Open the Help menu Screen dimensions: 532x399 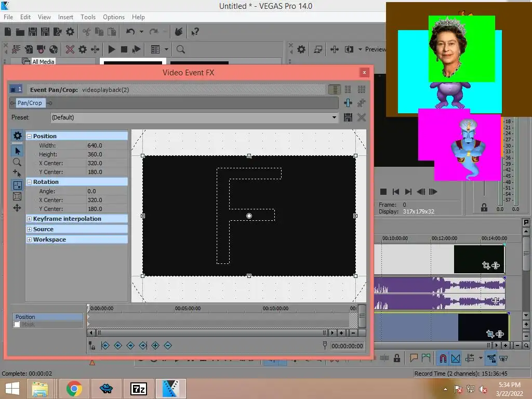tap(138, 17)
